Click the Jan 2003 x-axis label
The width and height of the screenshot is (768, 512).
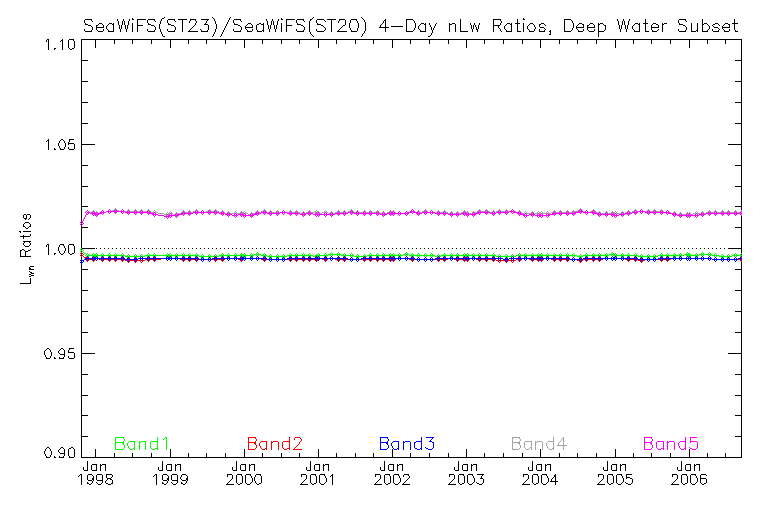click(x=466, y=473)
